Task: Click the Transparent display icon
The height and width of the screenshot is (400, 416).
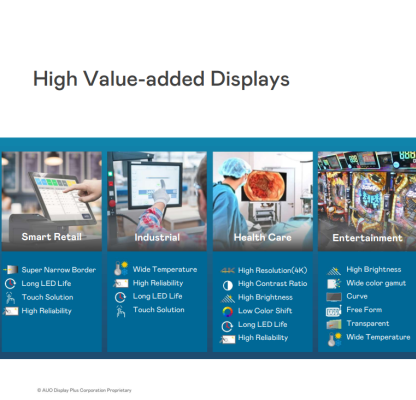Action: [x=334, y=324]
